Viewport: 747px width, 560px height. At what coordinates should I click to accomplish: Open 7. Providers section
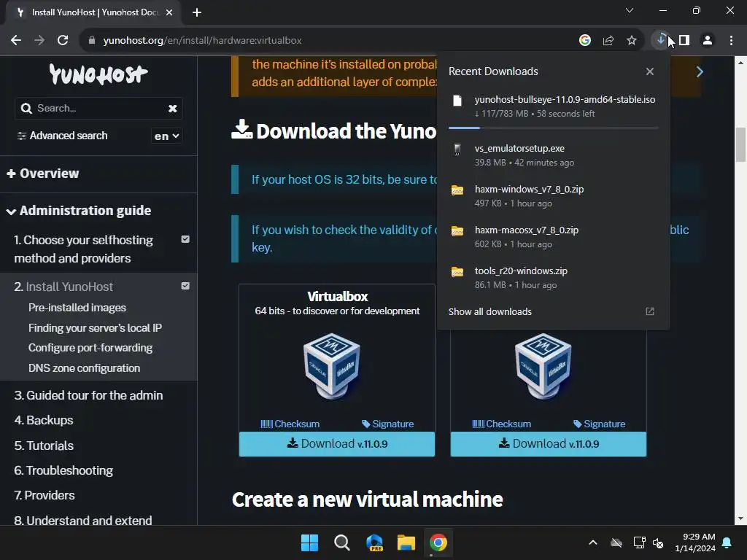click(44, 495)
